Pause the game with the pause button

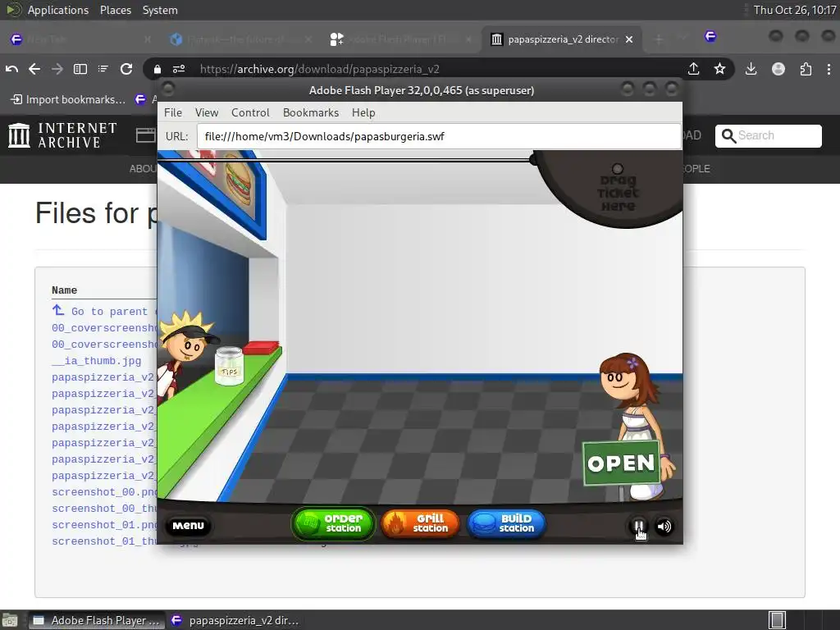(x=638, y=526)
